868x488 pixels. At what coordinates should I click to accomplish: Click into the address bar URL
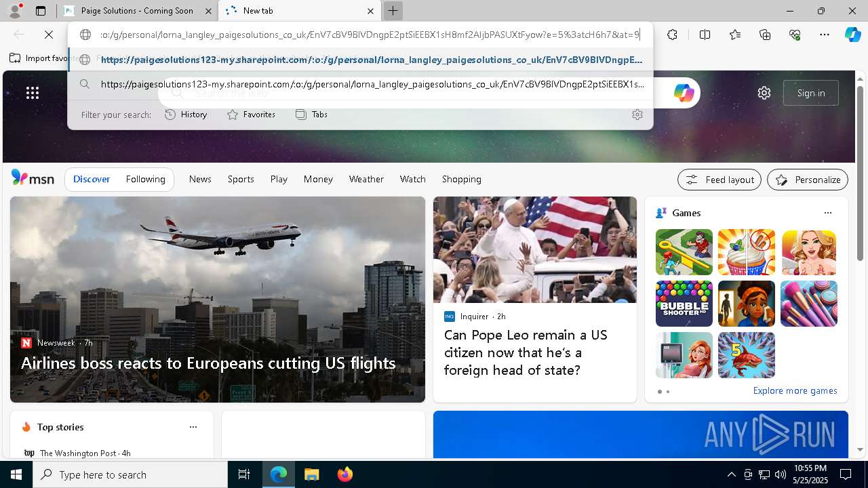370,35
